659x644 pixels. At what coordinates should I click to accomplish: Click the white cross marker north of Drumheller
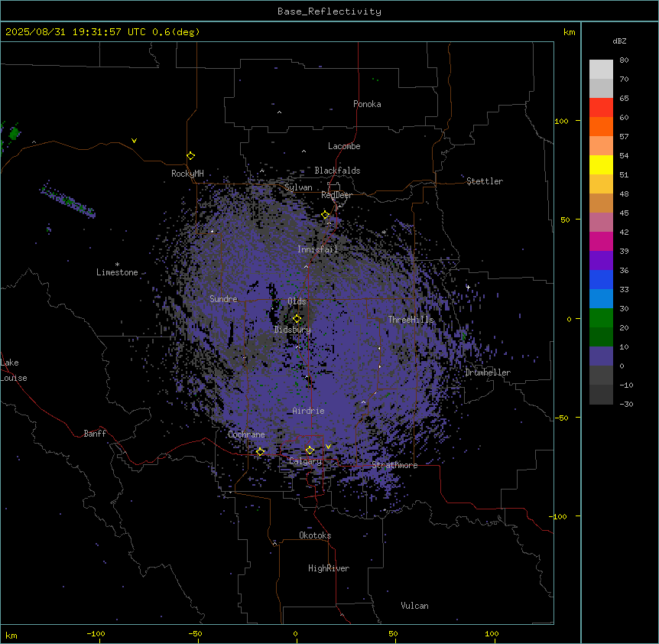coord(468,287)
